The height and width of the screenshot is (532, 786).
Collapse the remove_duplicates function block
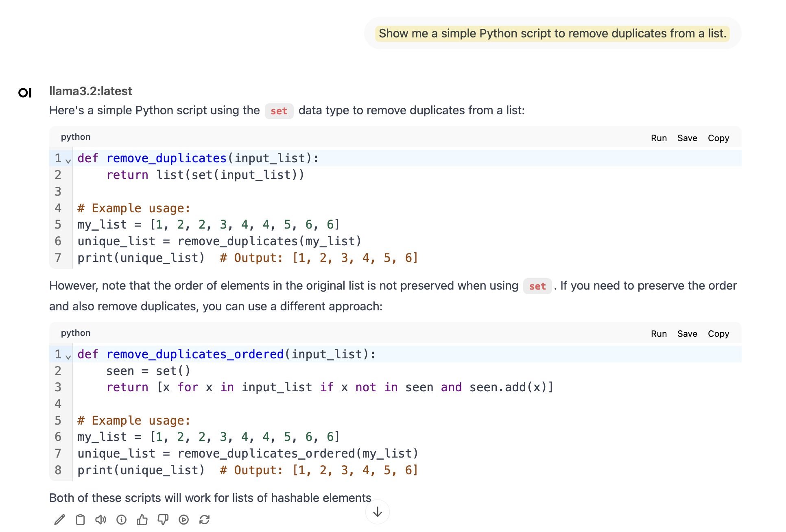[x=68, y=161]
